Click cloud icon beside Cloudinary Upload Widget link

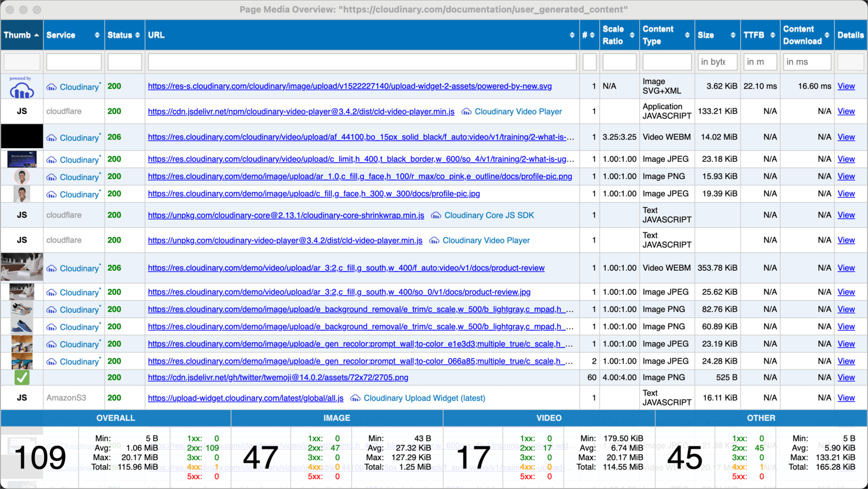(x=355, y=398)
